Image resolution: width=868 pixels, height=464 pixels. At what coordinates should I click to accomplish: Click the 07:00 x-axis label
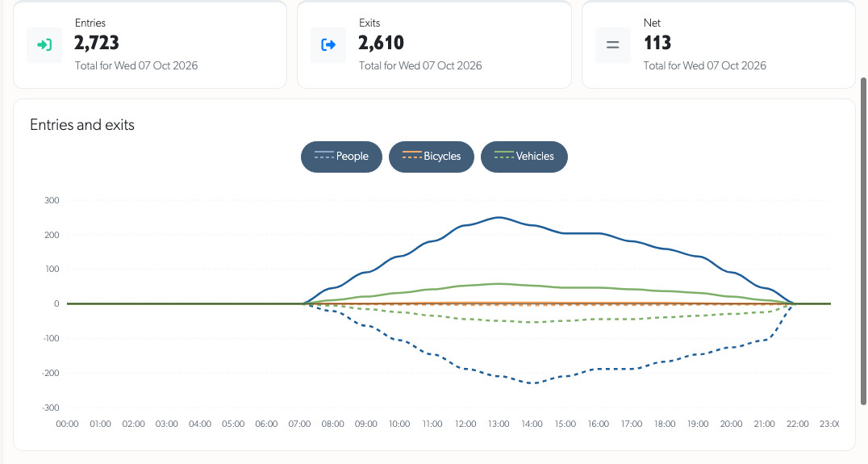pyautogui.click(x=299, y=424)
